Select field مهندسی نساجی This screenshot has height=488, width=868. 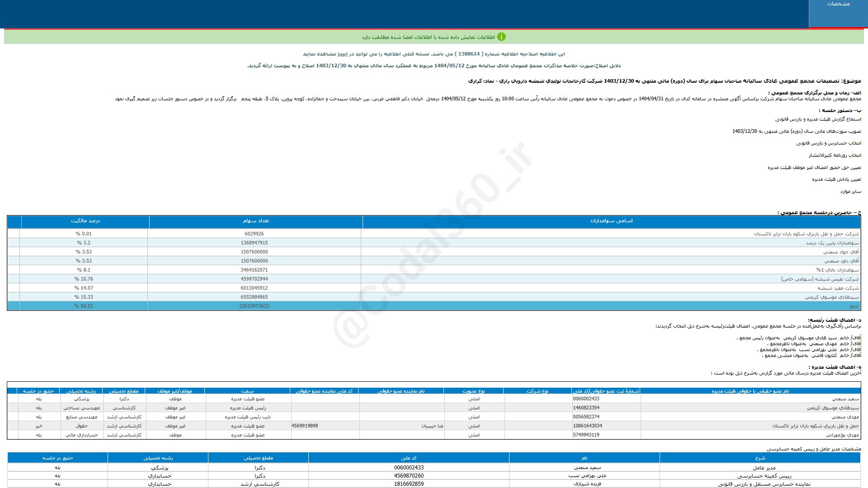pyautogui.click(x=81, y=408)
